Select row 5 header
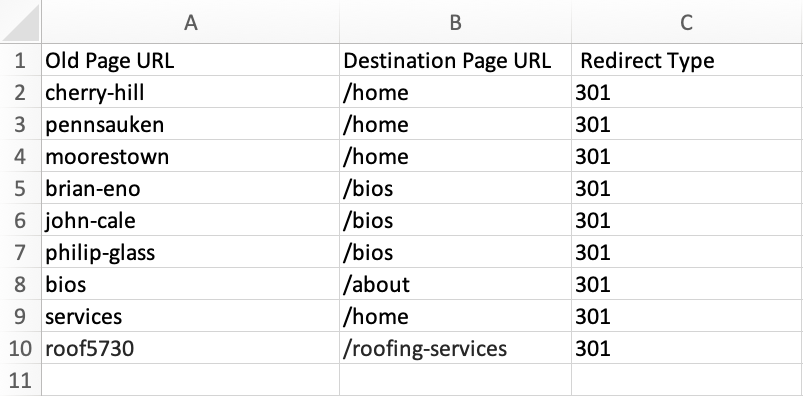The width and height of the screenshot is (803, 396). [x=20, y=188]
